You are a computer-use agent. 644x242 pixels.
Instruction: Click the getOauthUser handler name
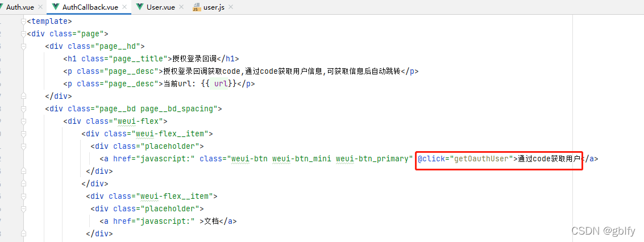(483, 158)
